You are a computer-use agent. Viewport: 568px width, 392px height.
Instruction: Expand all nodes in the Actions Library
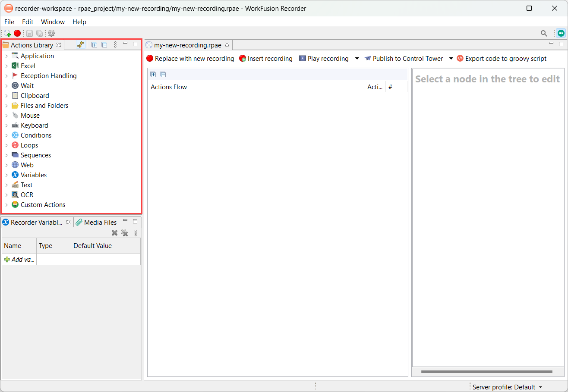(x=95, y=44)
